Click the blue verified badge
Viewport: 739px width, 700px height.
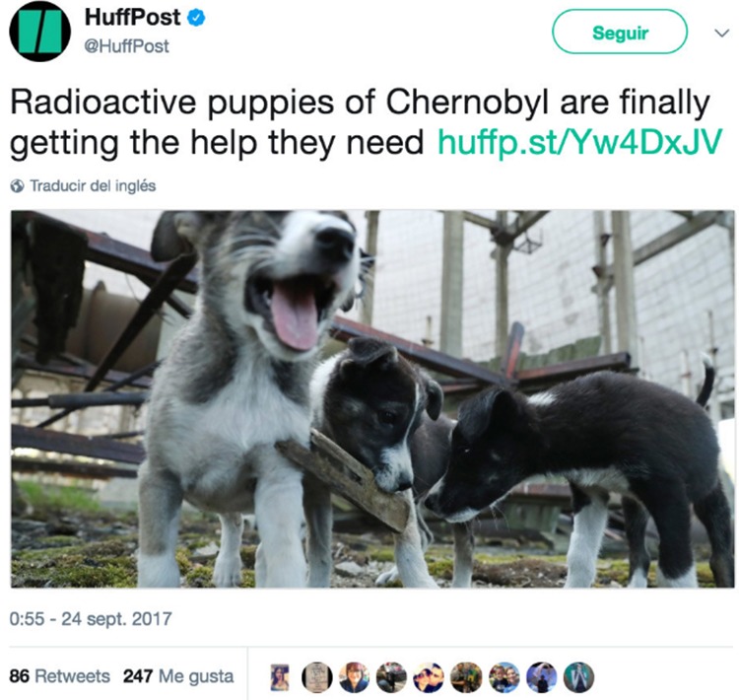(196, 18)
